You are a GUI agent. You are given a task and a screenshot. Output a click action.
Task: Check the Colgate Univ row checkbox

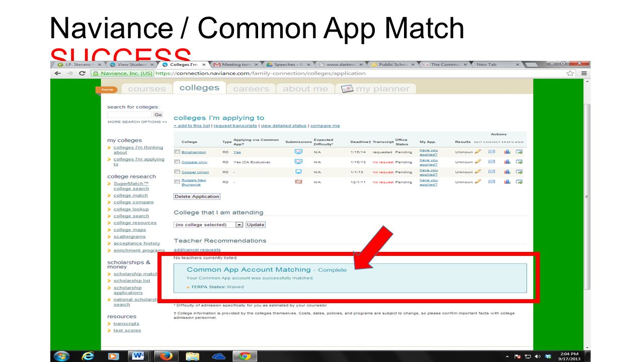tap(177, 162)
